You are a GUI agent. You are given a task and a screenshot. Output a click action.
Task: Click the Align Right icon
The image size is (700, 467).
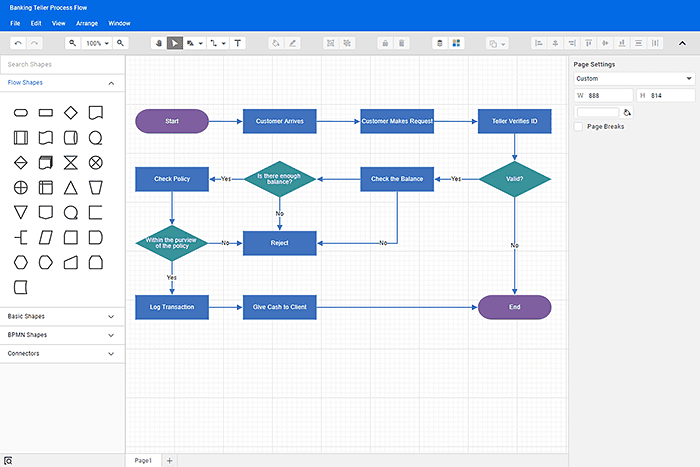coord(572,43)
